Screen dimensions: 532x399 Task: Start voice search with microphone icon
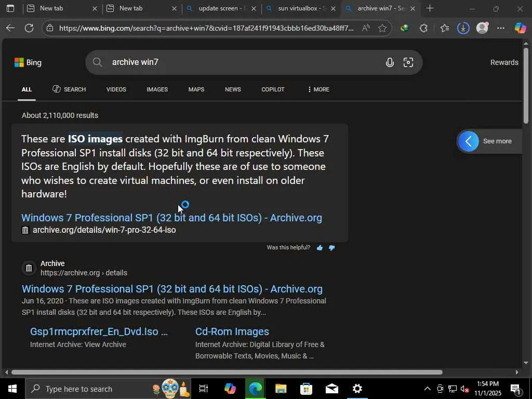pos(390,62)
